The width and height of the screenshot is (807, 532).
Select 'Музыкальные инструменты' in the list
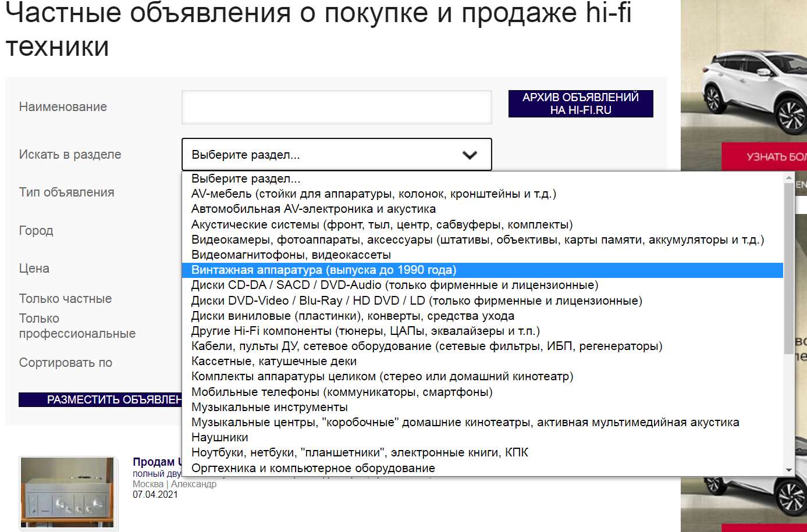coord(269,407)
